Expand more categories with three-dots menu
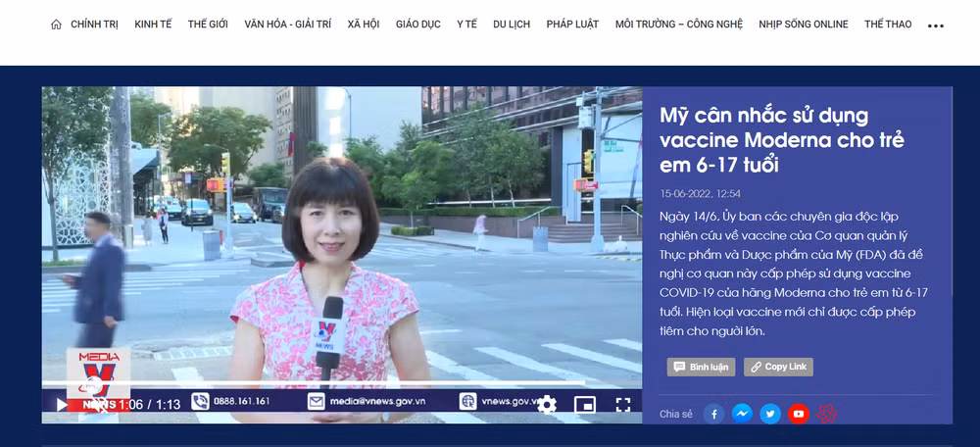The height and width of the screenshot is (447, 980). point(935,25)
